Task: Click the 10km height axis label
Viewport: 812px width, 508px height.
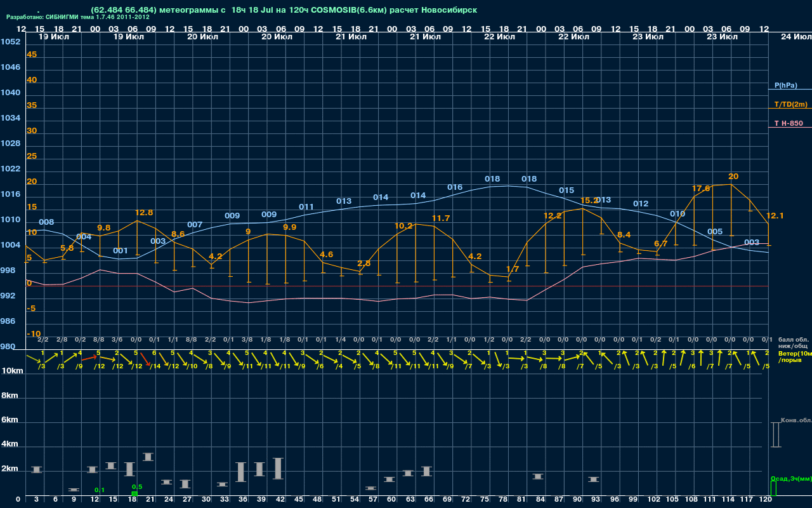Action: coord(13,371)
